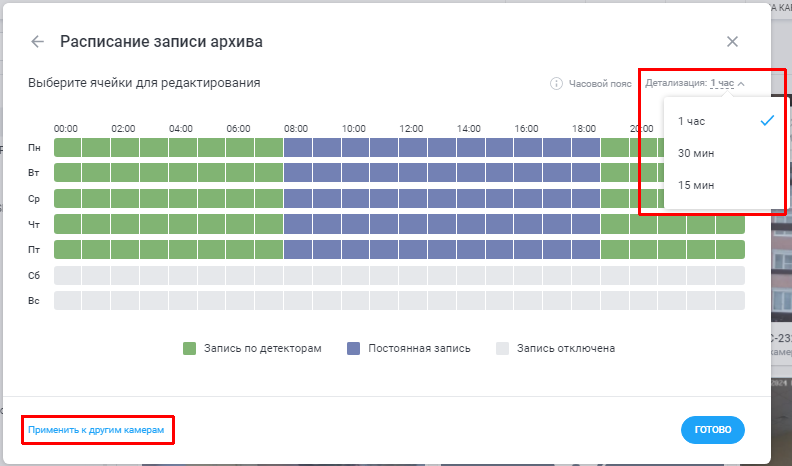Screen dimensions: 792x466
Task: Select the blue Постоянная запись swatch
Action: point(354,348)
